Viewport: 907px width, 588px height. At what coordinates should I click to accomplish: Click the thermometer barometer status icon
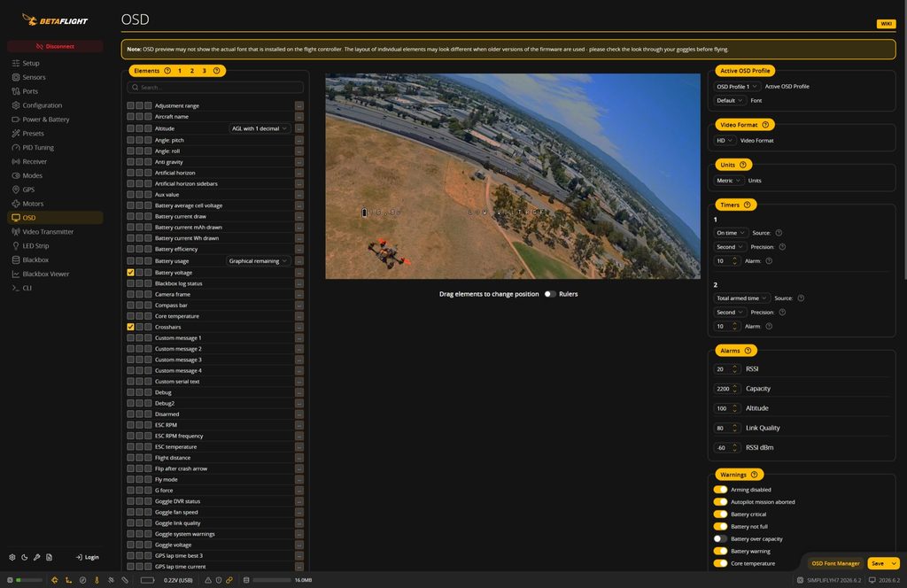tap(97, 580)
